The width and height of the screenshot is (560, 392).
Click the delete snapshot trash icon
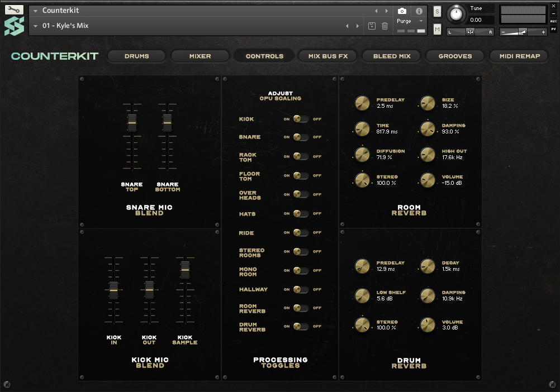click(x=385, y=25)
